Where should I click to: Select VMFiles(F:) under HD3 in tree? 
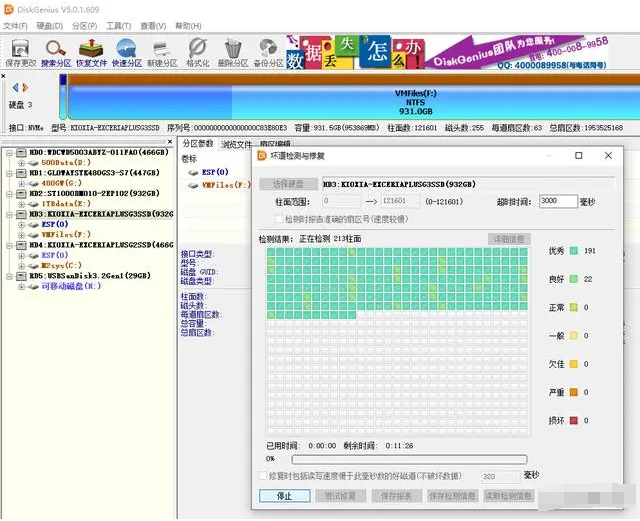[66, 235]
